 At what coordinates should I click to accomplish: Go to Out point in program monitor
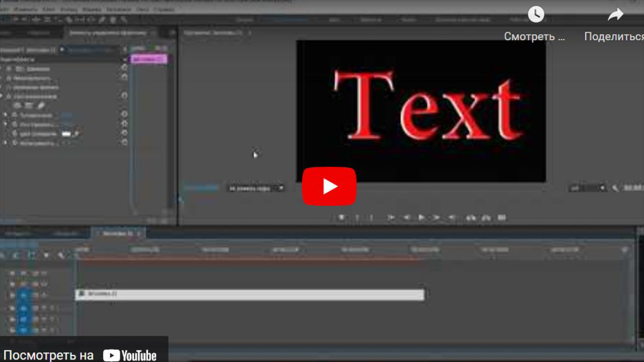(452, 217)
